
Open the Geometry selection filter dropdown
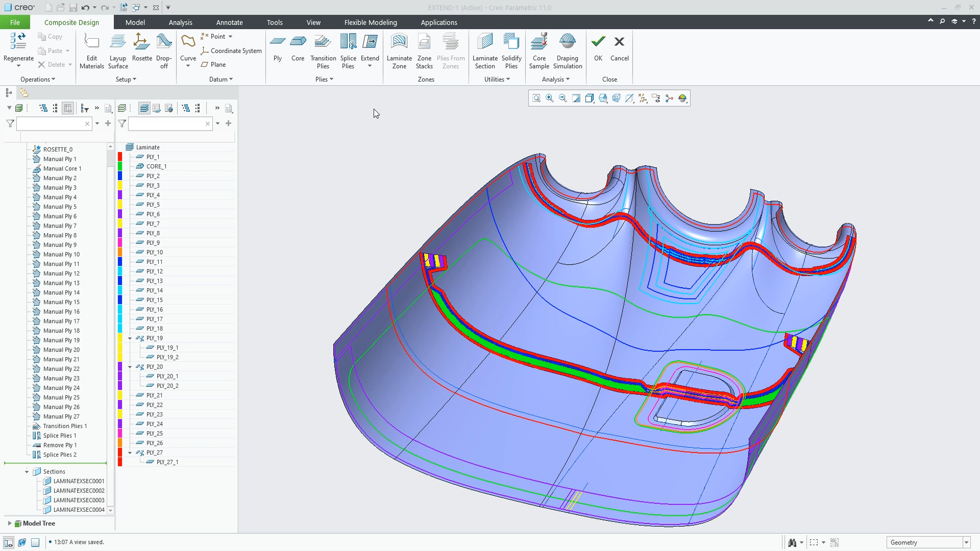click(x=966, y=542)
